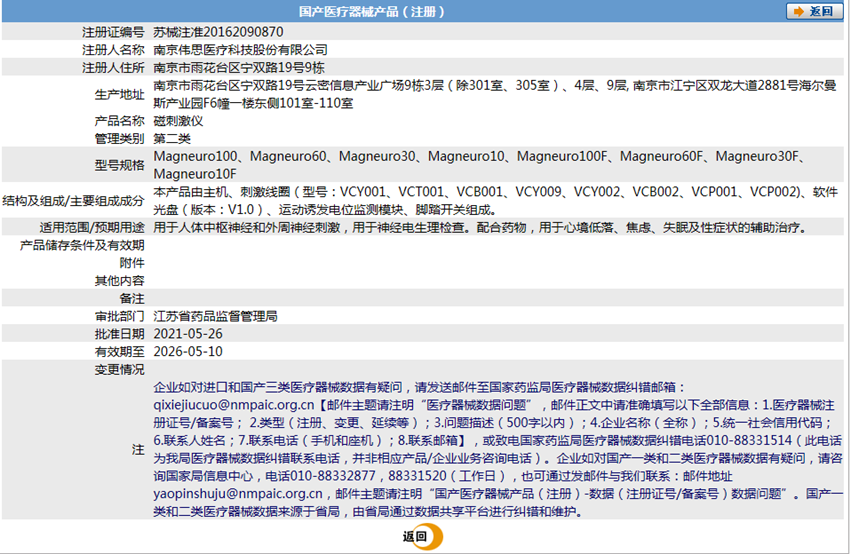850x554 pixels.
Task: Click composition text starting 本产品由主机
Action: point(495,201)
